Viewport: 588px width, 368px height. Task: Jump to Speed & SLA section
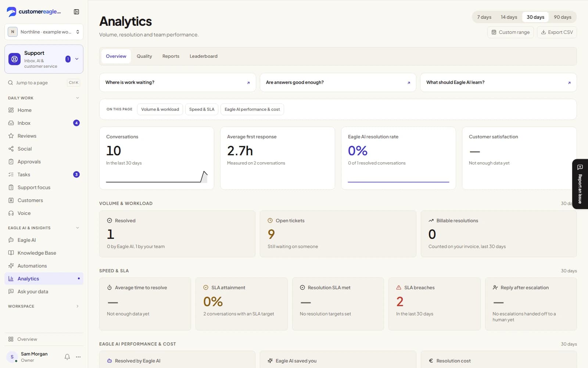[x=202, y=109]
